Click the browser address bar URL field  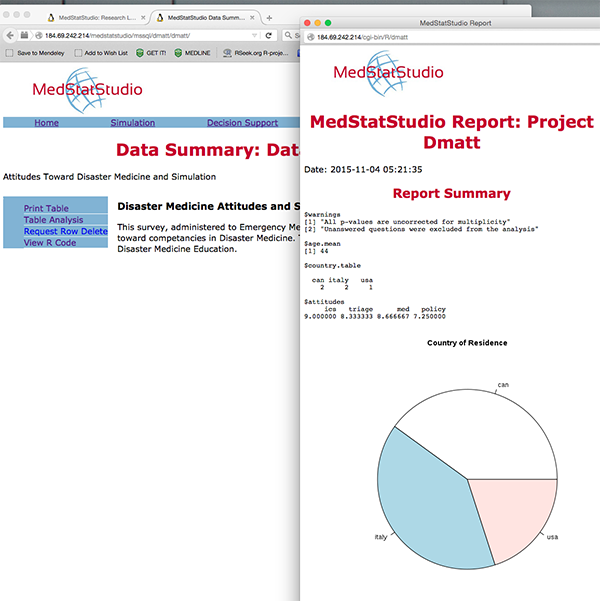point(146,36)
